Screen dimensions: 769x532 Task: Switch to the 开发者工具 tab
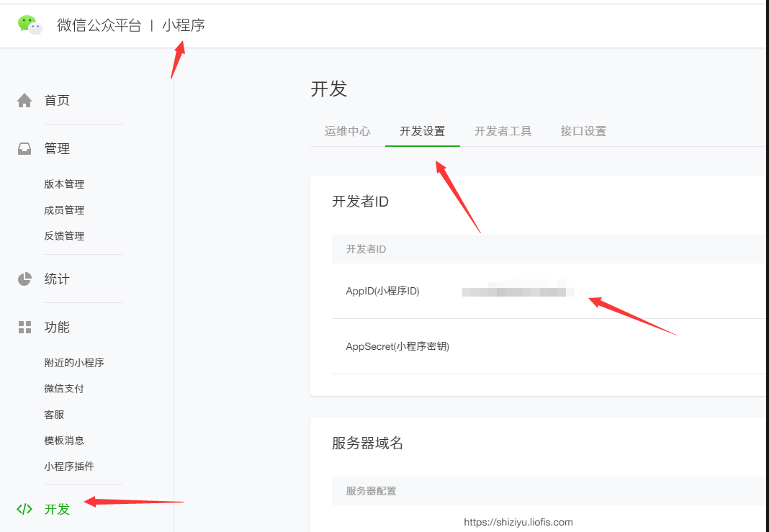coord(503,132)
